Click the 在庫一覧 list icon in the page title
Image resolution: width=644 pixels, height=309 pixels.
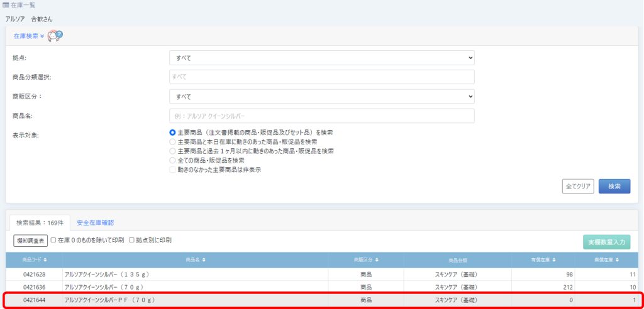pos(6,6)
